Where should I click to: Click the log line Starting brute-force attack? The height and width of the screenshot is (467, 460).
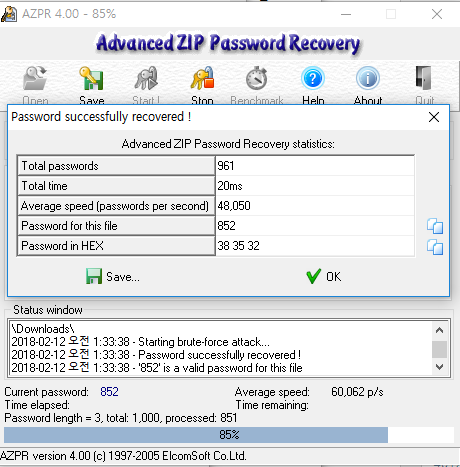tap(140, 342)
